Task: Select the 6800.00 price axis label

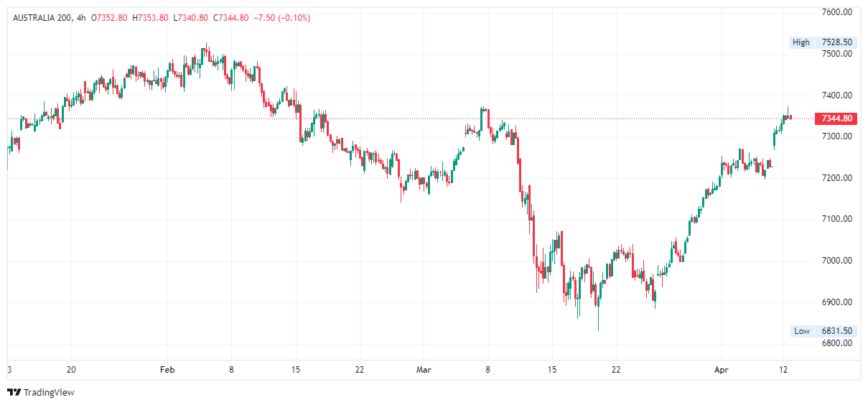Action: pos(836,343)
